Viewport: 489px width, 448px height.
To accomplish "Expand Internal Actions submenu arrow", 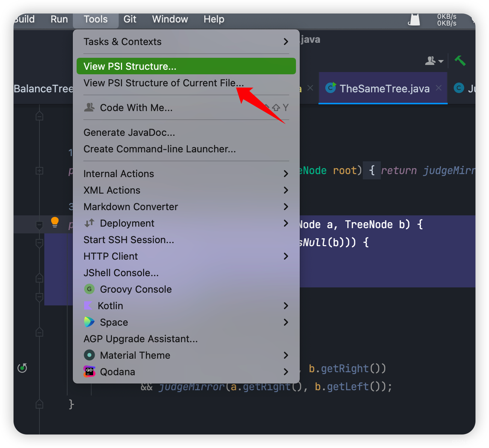I will click(x=286, y=174).
